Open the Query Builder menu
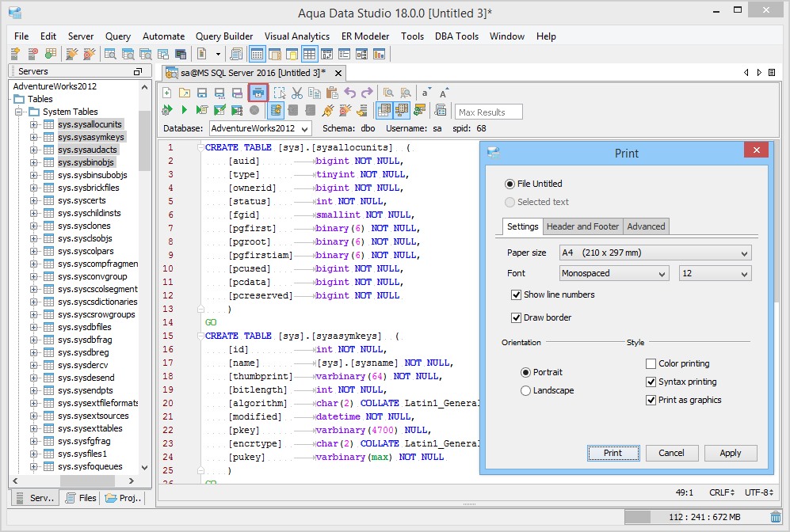This screenshot has width=790, height=532. tap(224, 36)
